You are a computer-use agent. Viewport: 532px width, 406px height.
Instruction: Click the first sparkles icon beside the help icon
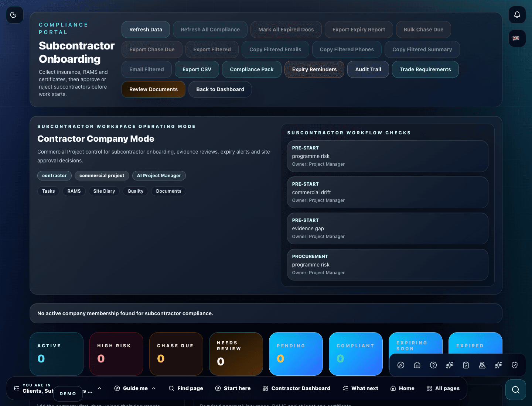tap(450, 365)
